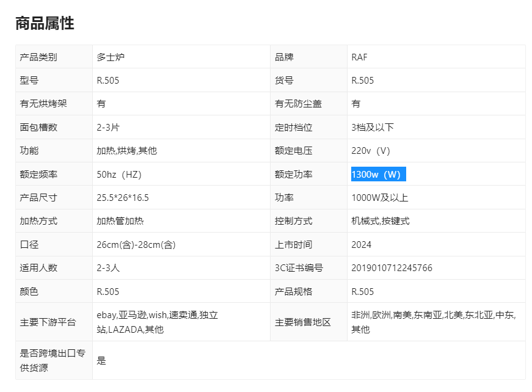Click the 功率 value 1000W及以上

(x=379, y=198)
